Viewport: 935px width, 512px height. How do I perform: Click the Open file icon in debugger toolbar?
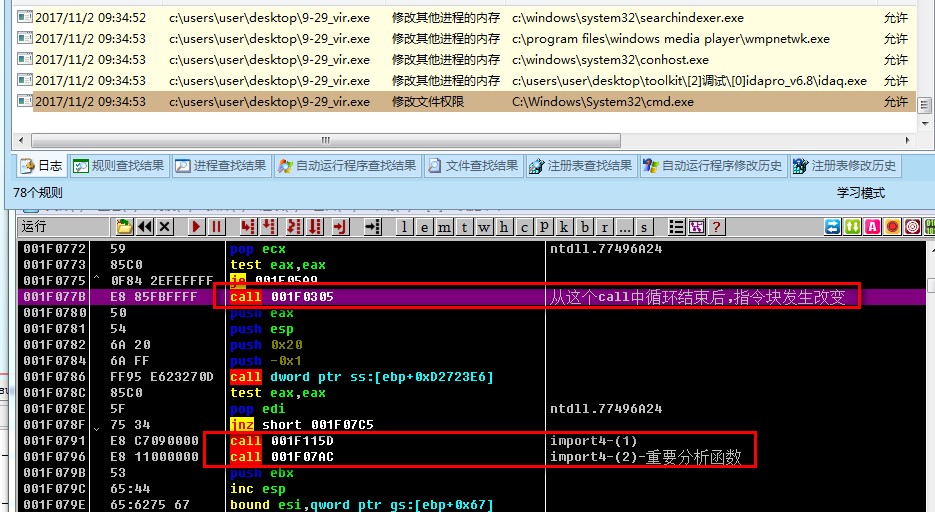[124, 227]
